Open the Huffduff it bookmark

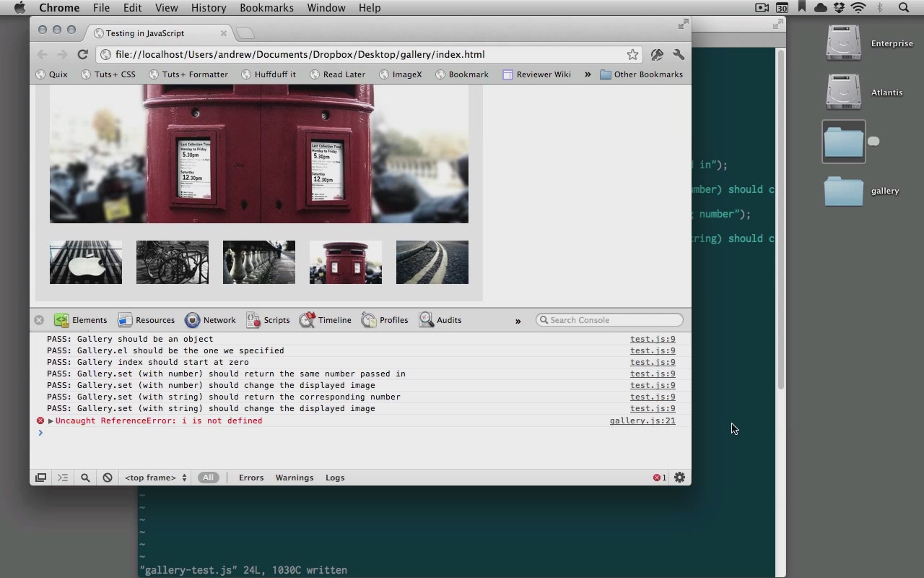pos(269,74)
